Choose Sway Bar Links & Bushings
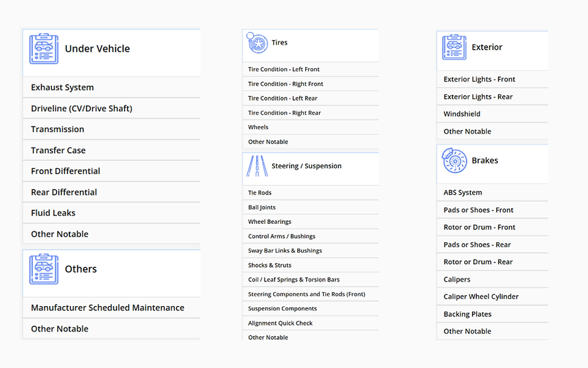588x368 pixels. [311, 251]
